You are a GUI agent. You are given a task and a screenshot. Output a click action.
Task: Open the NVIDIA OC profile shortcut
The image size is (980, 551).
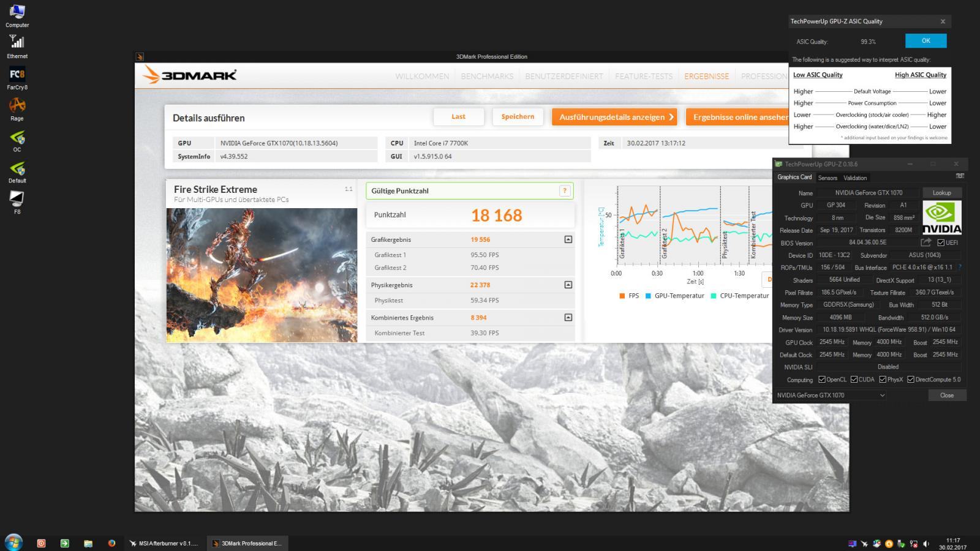(x=17, y=140)
